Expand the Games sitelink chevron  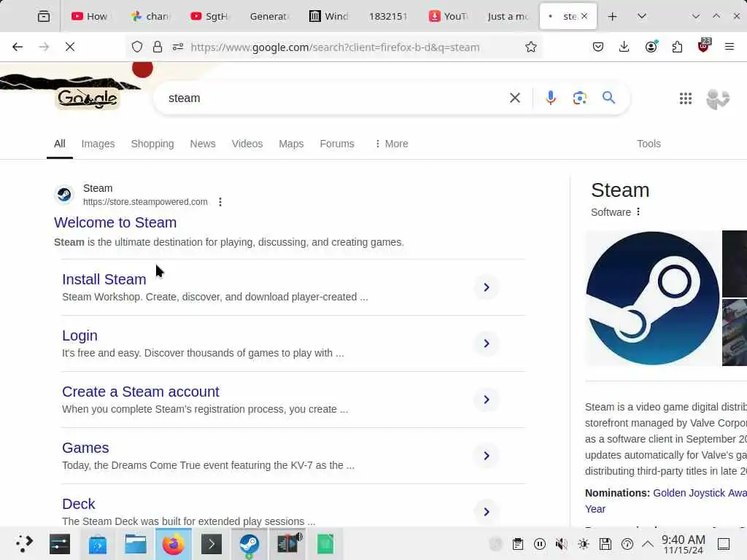pos(487,456)
